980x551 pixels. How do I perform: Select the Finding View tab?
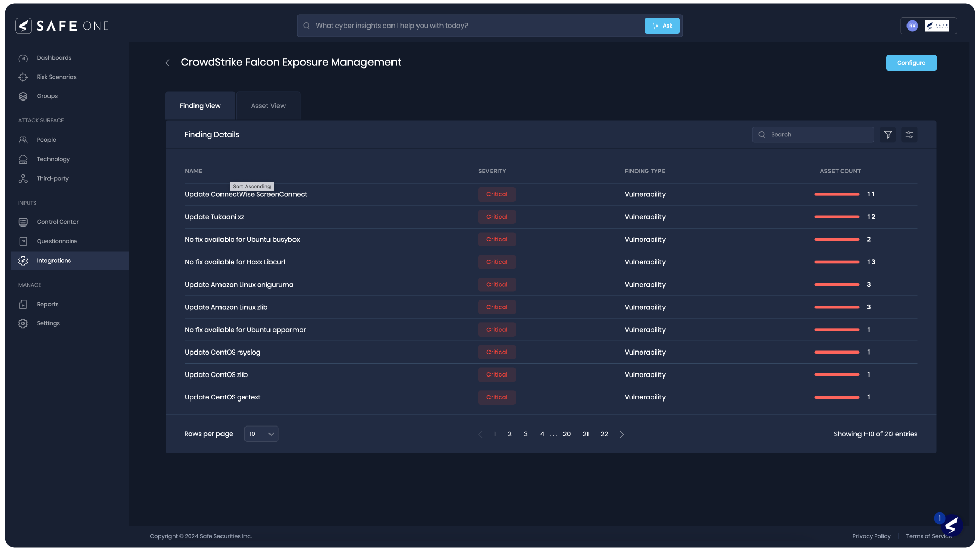200,105
